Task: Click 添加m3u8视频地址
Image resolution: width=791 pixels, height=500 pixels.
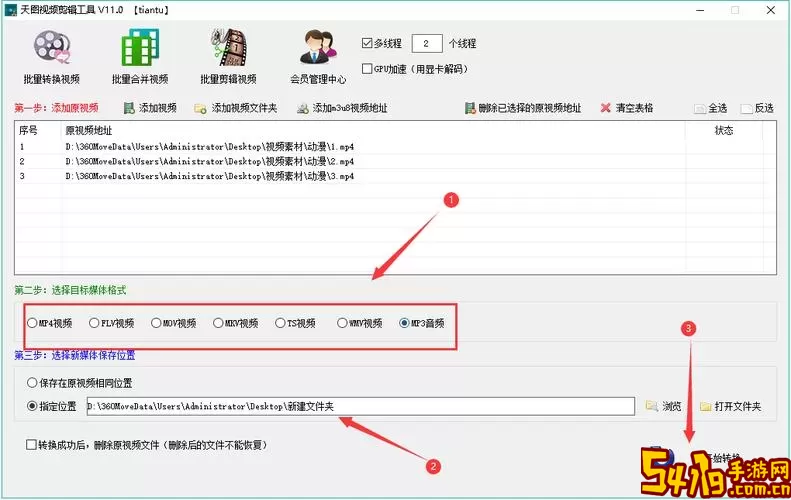Action: click(342, 108)
